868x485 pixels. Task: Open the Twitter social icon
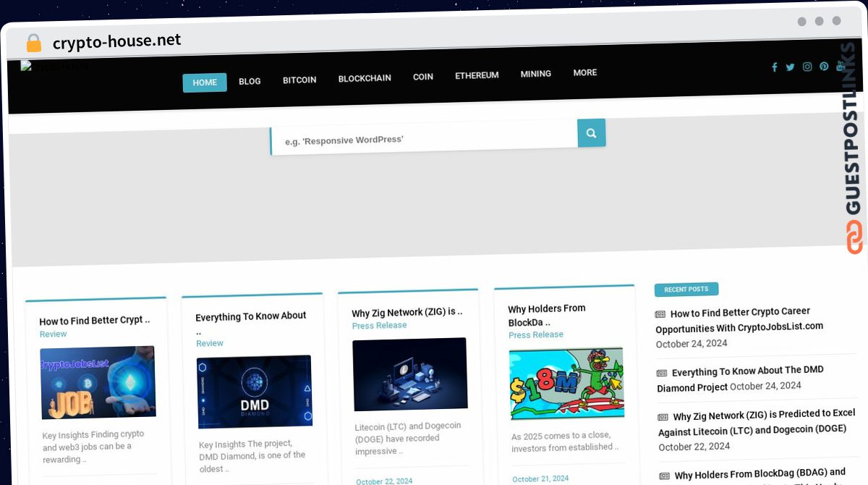790,67
